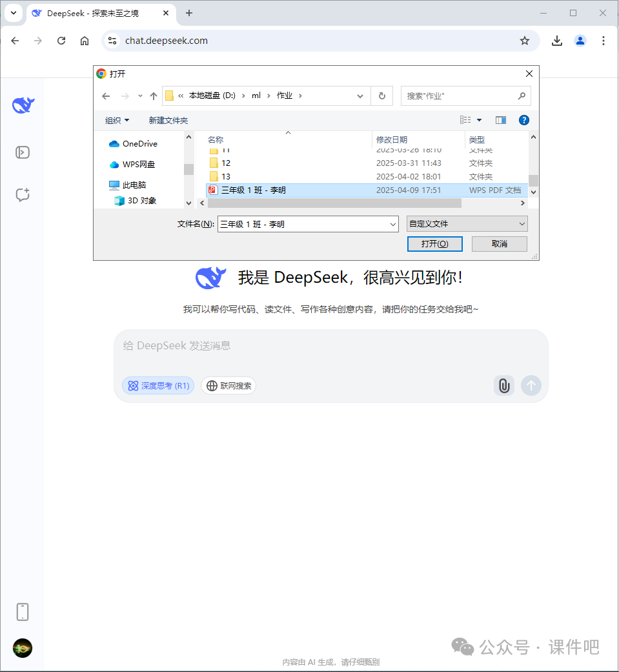Click the DeepSeek whale logo in sidebar

(x=22, y=105)
